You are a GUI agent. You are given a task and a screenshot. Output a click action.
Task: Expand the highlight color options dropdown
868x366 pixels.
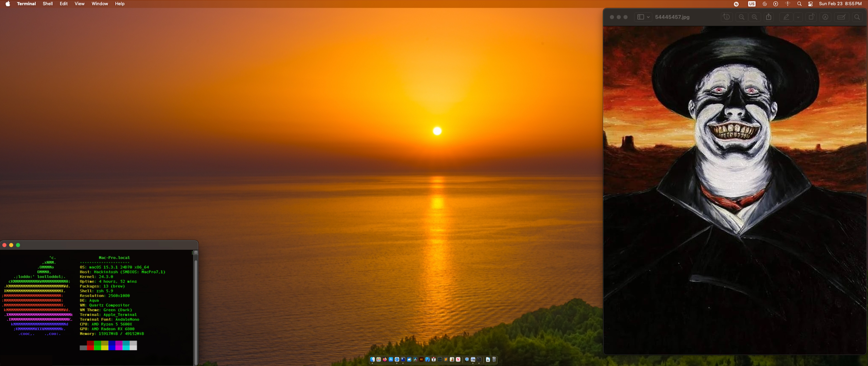point(798,17)
